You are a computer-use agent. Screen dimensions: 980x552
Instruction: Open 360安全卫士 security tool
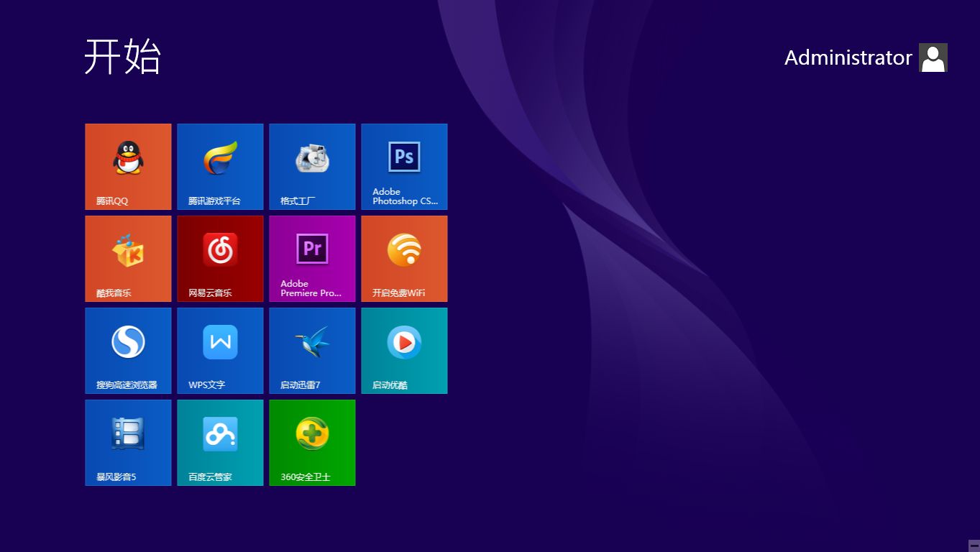pos(311,442)
